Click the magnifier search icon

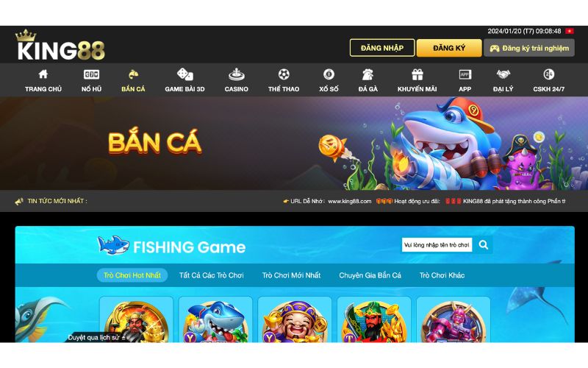(x=484, y=245)
